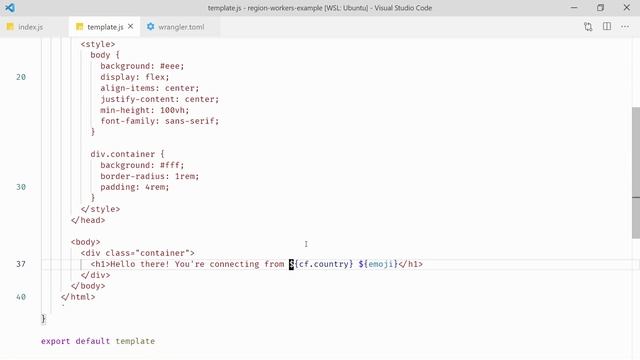The image size is (640, 360).
Task: Click the 'justify-content: center;' line
Action: click(x=160, y=99)
